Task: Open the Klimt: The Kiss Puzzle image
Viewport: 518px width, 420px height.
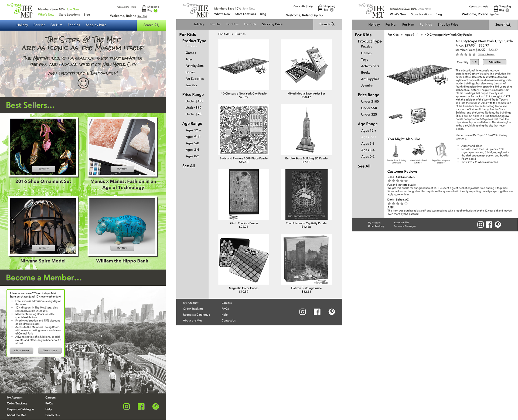Action: pos(244,194)
